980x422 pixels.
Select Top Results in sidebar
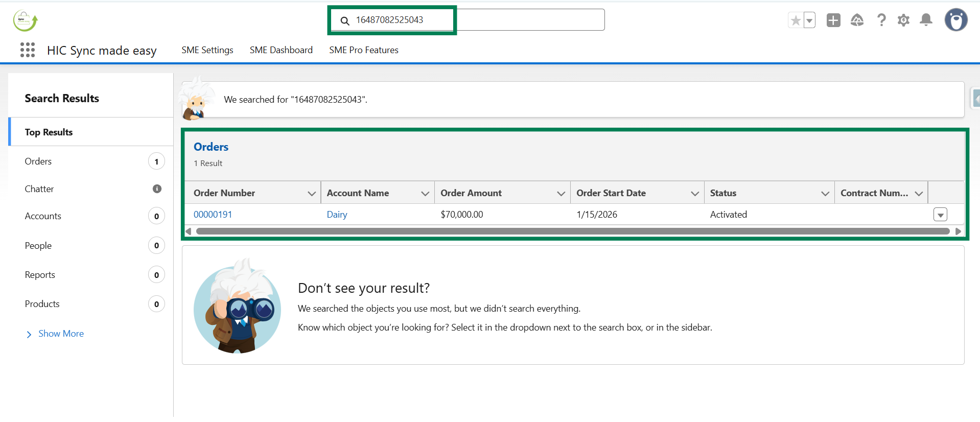91,132
